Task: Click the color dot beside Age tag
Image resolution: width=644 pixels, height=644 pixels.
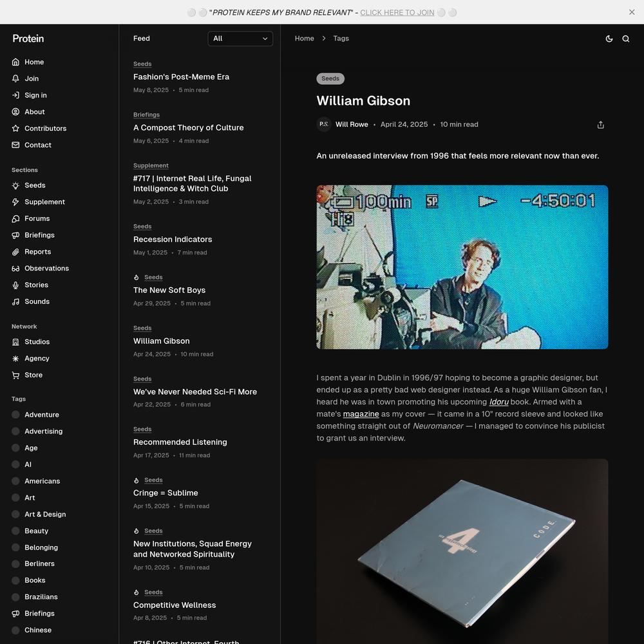Action: click(x=15, y=448)
